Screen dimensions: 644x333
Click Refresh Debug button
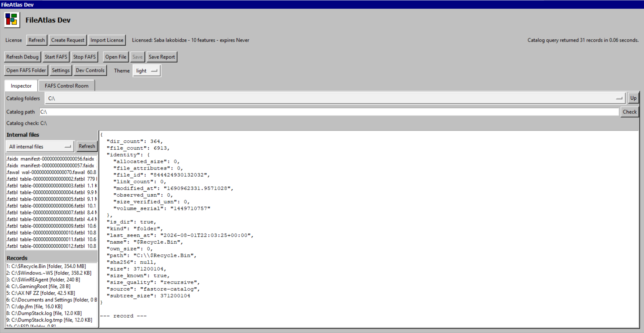point(22,57)
